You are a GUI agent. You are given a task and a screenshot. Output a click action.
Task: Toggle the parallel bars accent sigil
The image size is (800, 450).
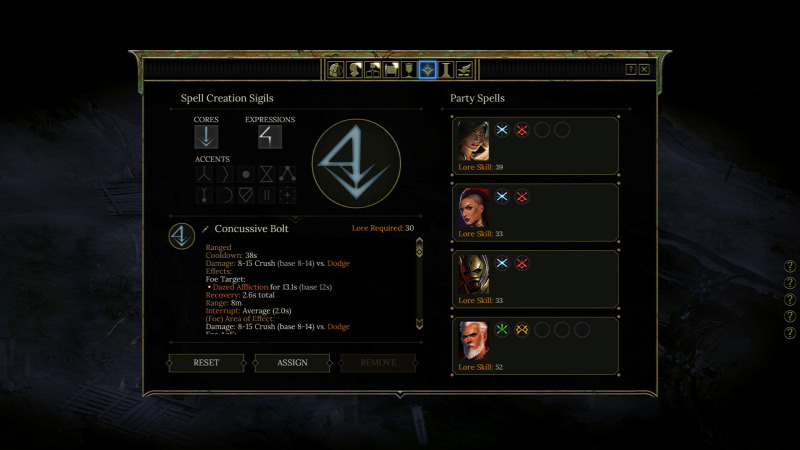(x=266, y=195)
